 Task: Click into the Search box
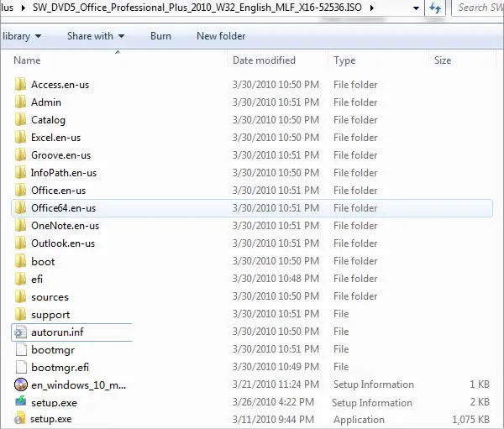pos(479,8)
